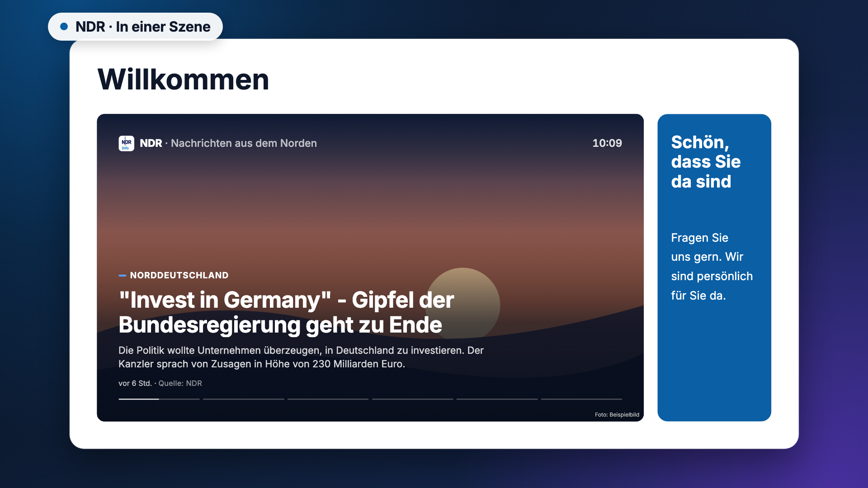The height and width of the screenshot is (488, 868).
Task: Click the NDR Info logo icon
Action: [x=126, y=143]
